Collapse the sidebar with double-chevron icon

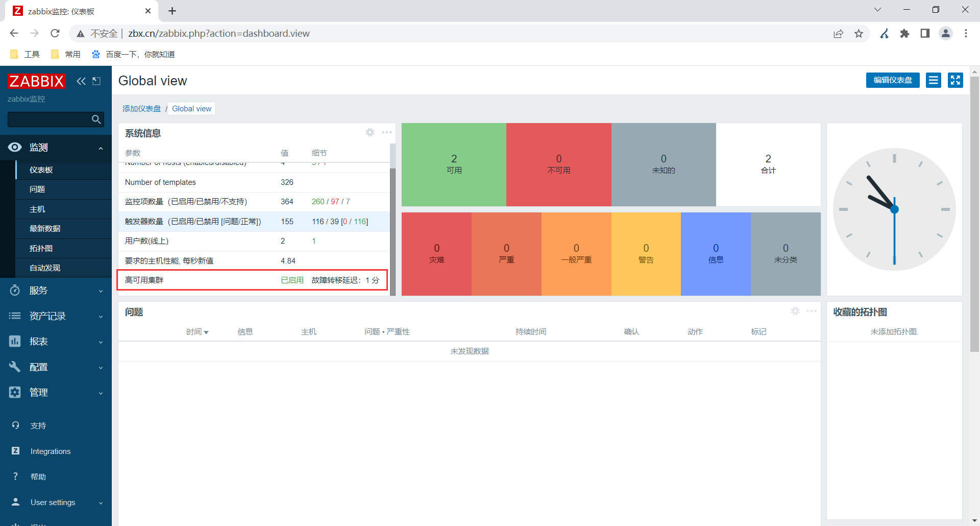(x=81, y=81)
